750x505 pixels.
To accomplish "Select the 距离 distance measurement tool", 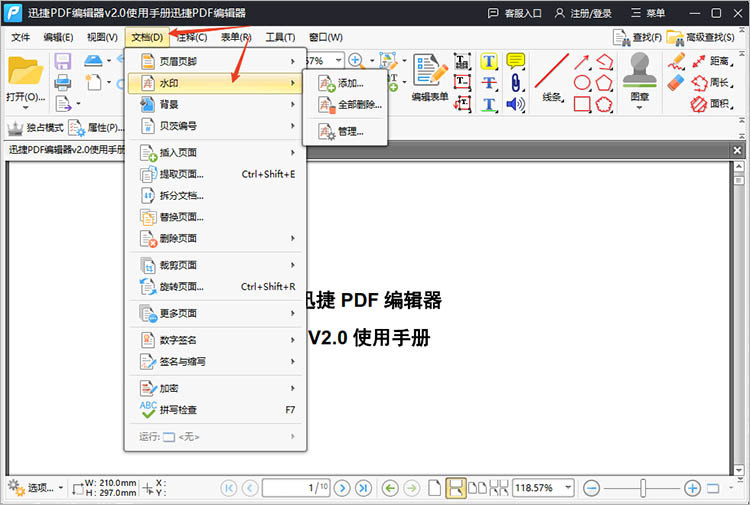I will coord(712,61).
